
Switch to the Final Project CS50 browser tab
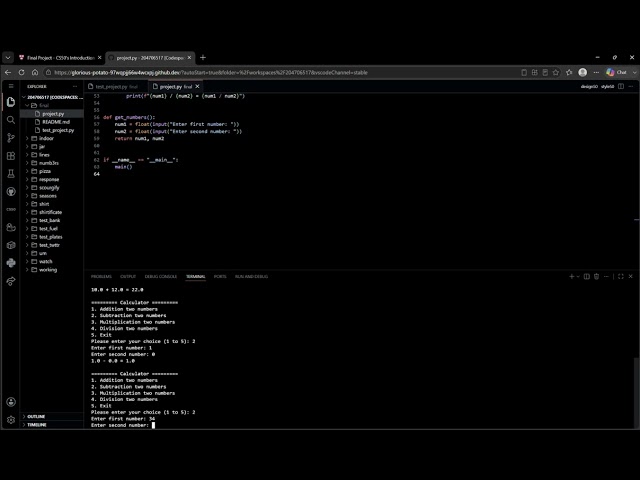(x=60, y=58)
